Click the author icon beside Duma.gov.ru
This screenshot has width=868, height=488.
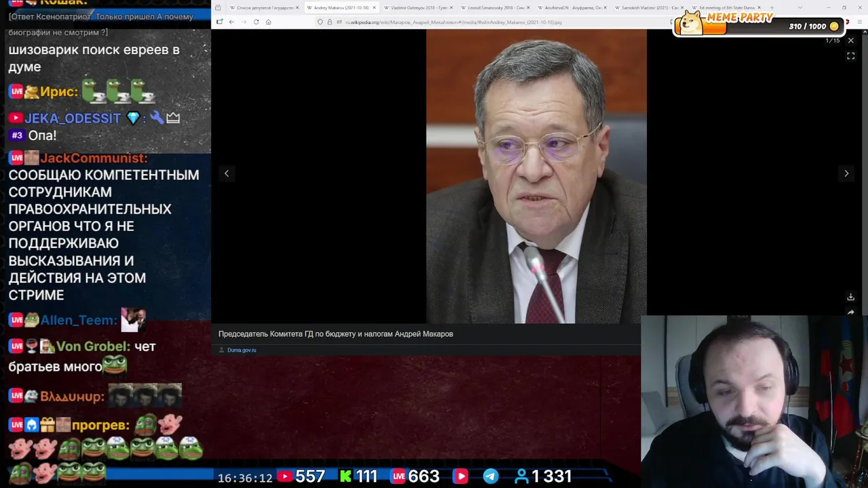pyautogui.click(x=221, y=350)
